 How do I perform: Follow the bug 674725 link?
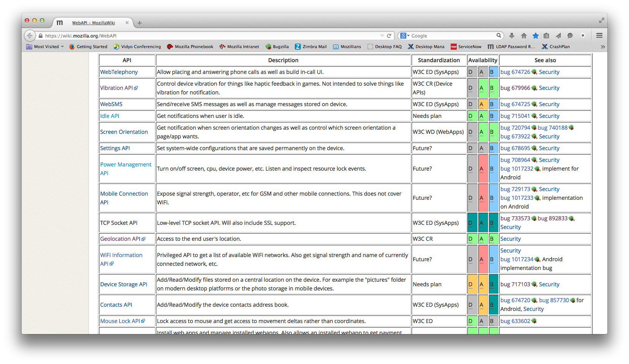pyautogui.click(x=515, y=104)
